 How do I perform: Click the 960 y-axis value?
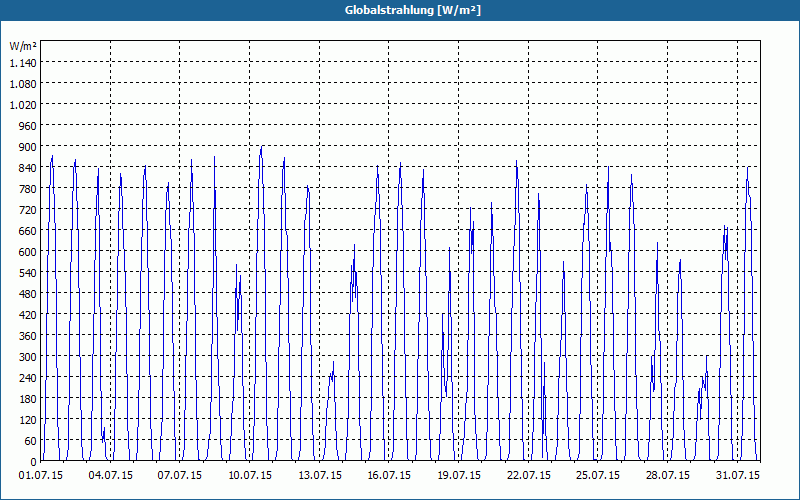(x=28, y=126)
